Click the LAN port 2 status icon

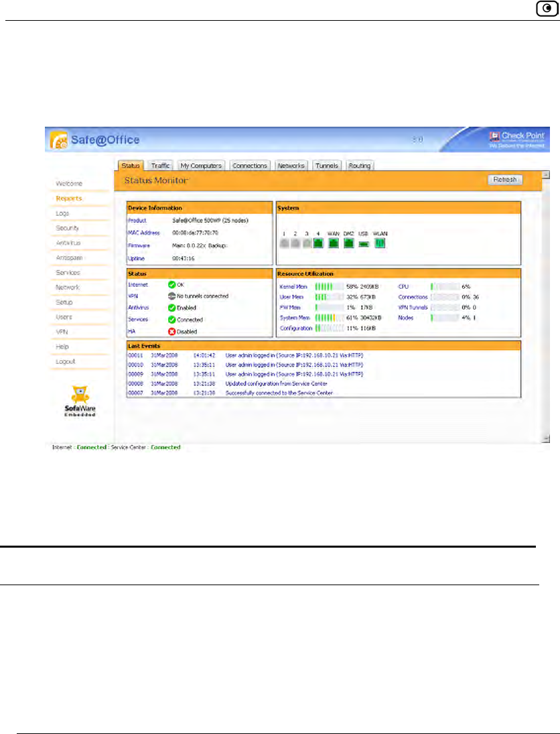[x=295, y=243]
